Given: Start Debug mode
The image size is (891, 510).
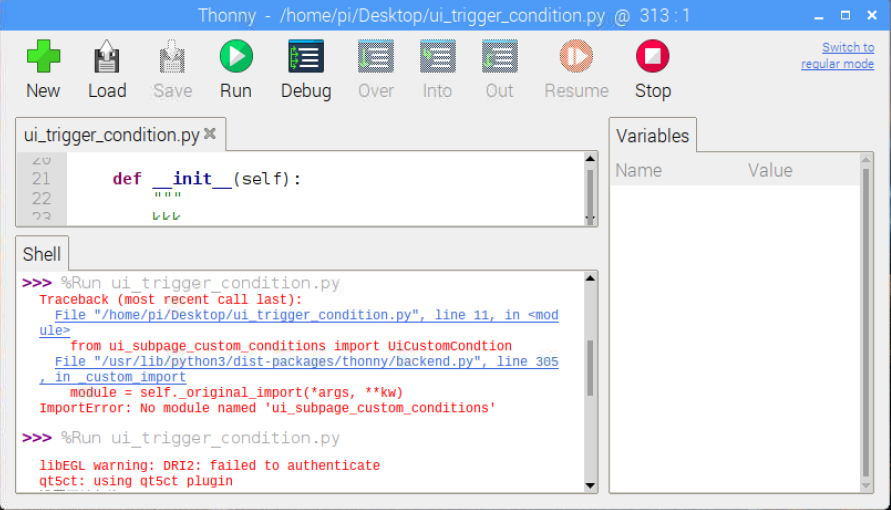Looking at the screenshot, I should click(306, 56).
